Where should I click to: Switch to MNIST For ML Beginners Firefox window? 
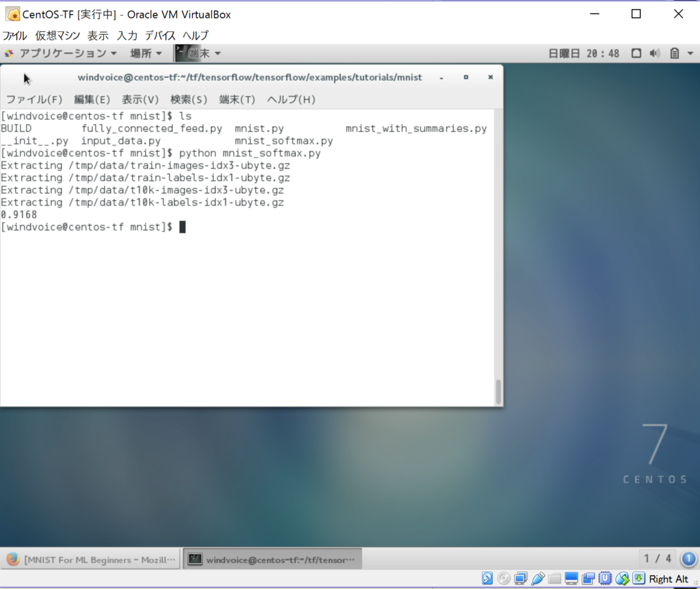coord(90,560)
